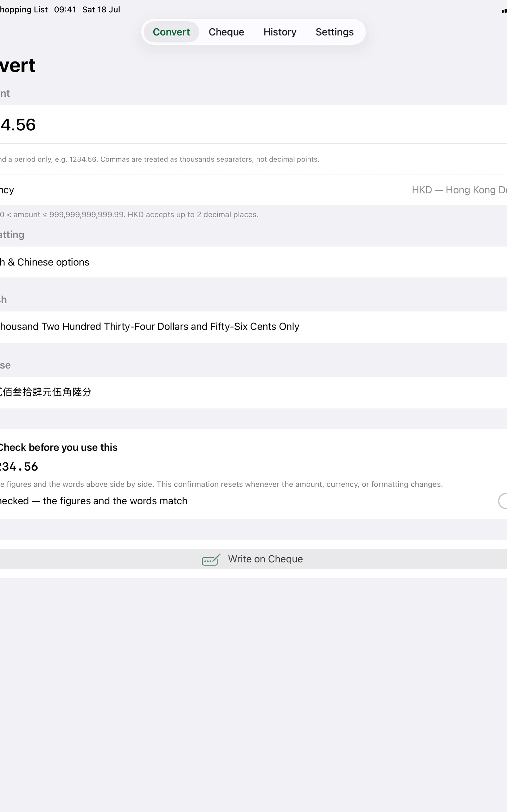This screenshot has width=507, height=812.
Task: Toggle the figures and words match switch
Action: click(x=502, y=501)
